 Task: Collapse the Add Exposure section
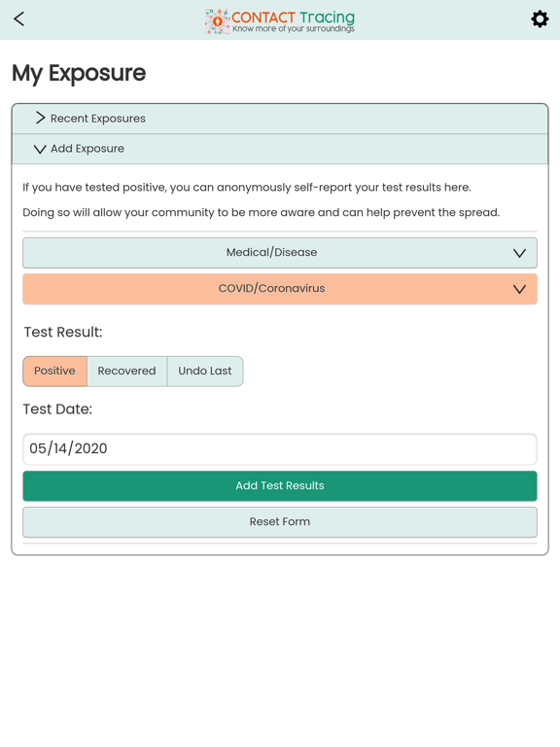280,149
